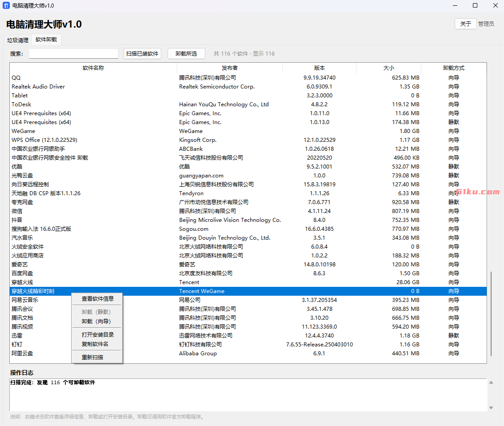Select the QQ row
Viewport: 504px width, 426px height.
248,78
